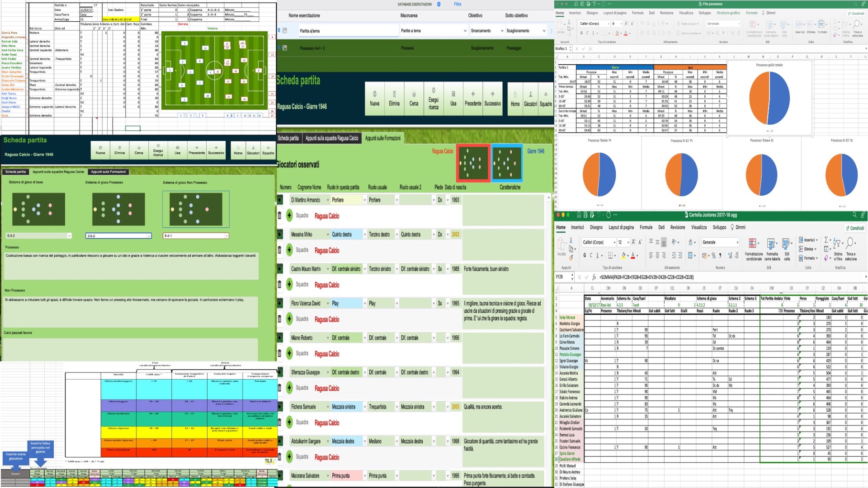Click the Filtra link at top
The height and width of the screenshot is (488, 868).
[x=458, y=4]
